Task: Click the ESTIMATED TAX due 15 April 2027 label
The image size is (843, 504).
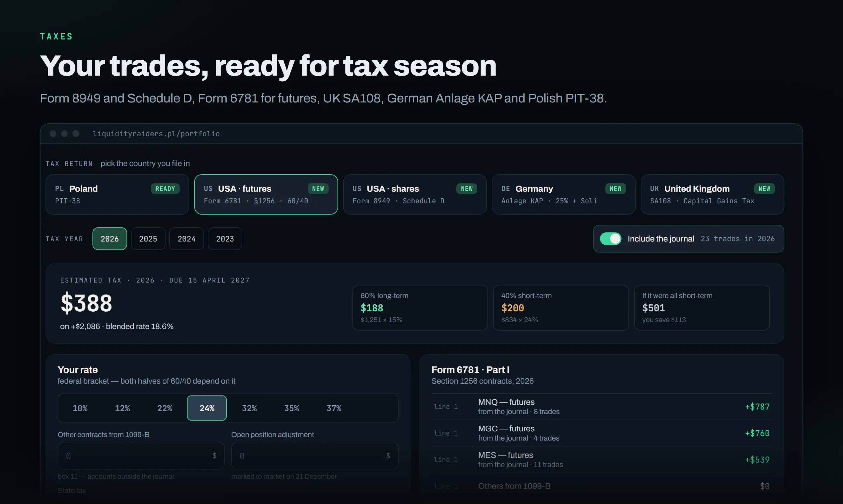Action: click(x=155, y=280)
